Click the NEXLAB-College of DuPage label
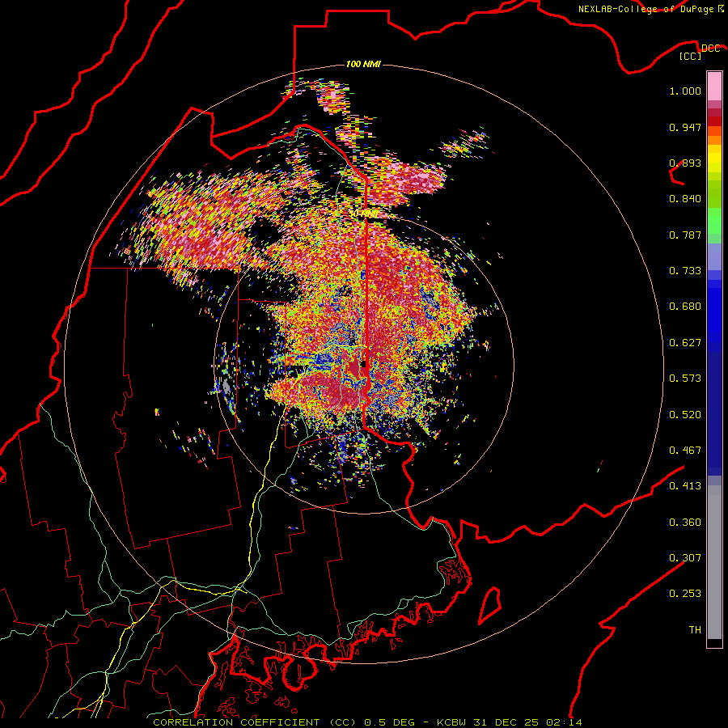 point(646,9)
